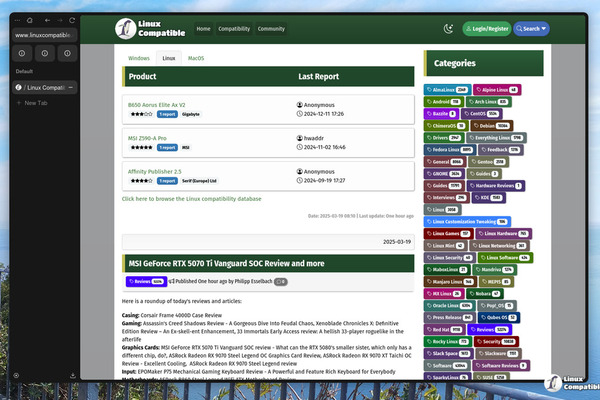
Task: Reload the page with browser refresh icon
Action: (71, 18)
